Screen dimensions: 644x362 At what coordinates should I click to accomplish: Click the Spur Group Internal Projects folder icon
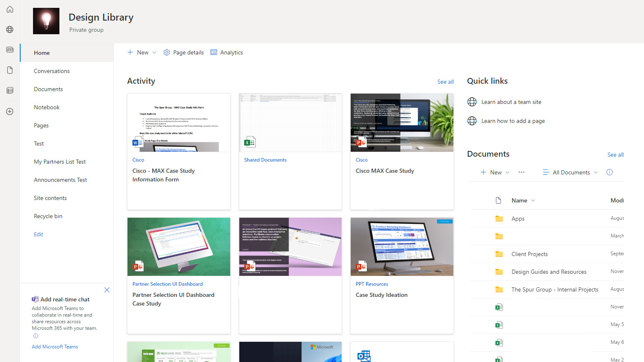coord(499,289)
